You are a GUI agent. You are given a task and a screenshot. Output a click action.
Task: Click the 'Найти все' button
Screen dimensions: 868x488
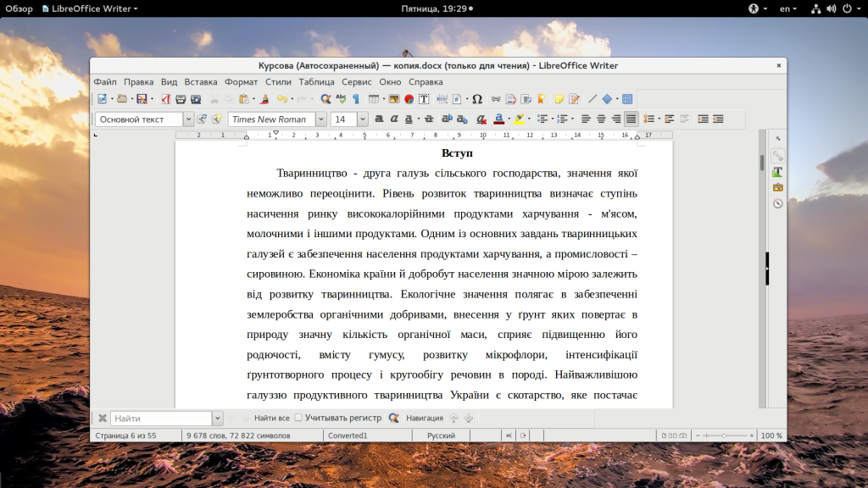pyautogui.click(x=271, y=418)
